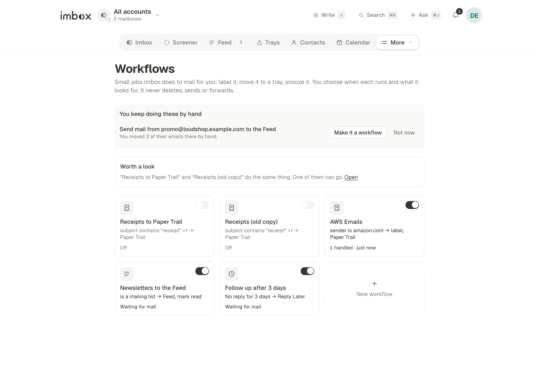
Task: Open the Receipts (old copy) title
Action: 251,222
